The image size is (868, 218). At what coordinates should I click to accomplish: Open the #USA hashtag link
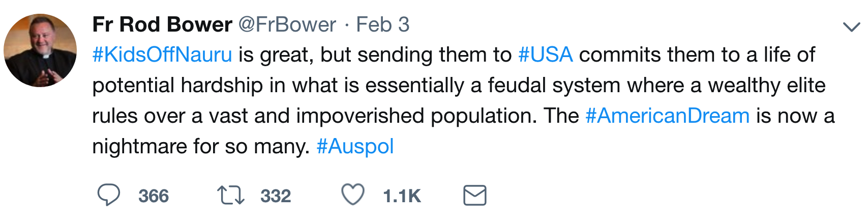pyautogui.click(x=546, y=55)
